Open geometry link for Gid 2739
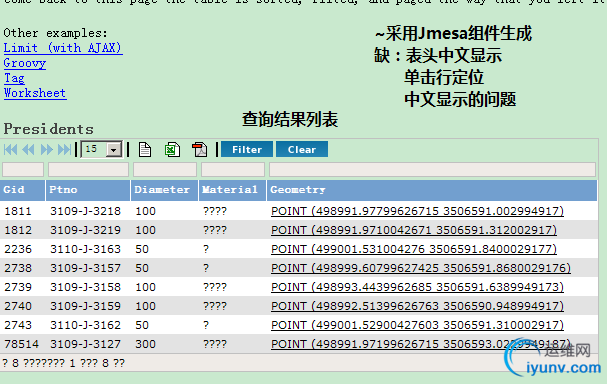 click(x=417, y=287)
